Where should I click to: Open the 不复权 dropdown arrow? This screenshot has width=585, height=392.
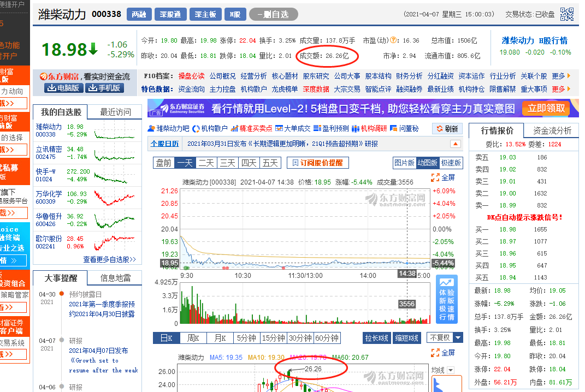(458, 338)
